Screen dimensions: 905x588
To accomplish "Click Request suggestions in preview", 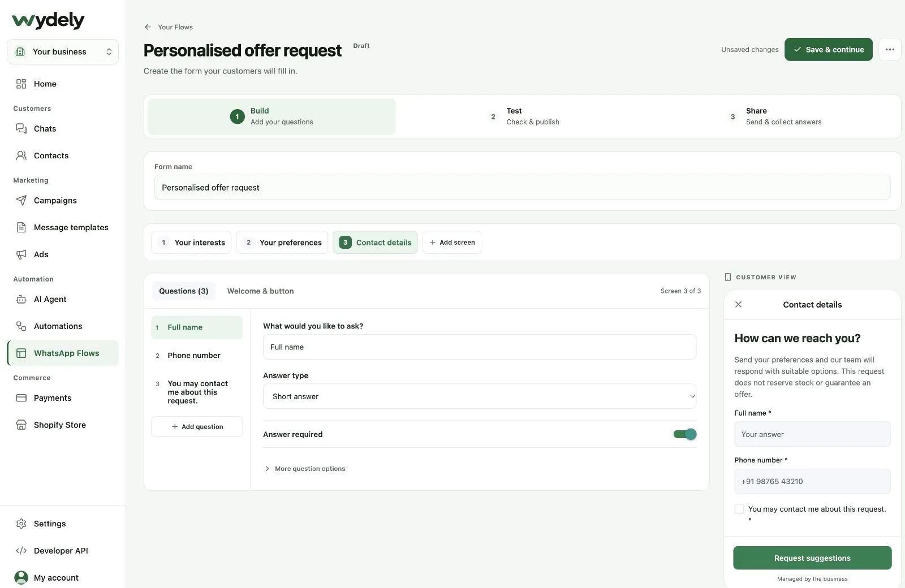I will [812, 558].
